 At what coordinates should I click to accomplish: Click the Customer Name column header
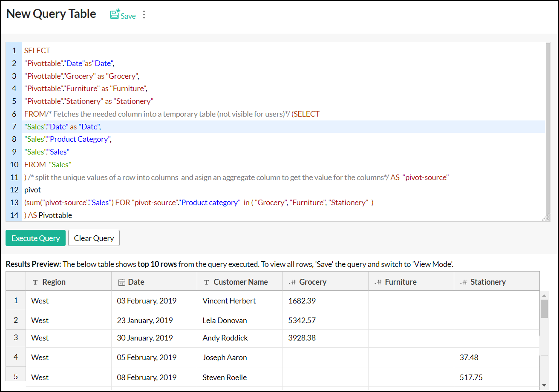click(240, 282)
